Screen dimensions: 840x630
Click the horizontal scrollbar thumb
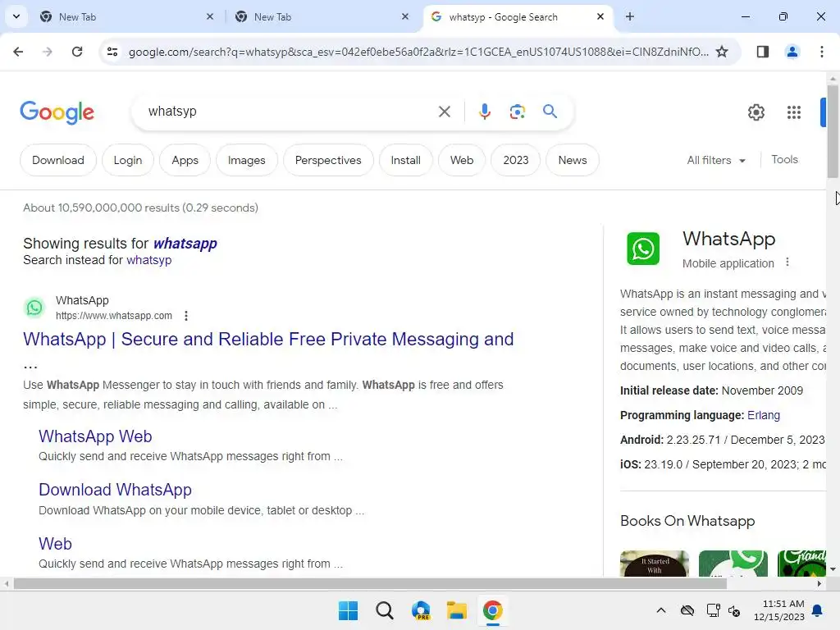click(x=370, y=584)
